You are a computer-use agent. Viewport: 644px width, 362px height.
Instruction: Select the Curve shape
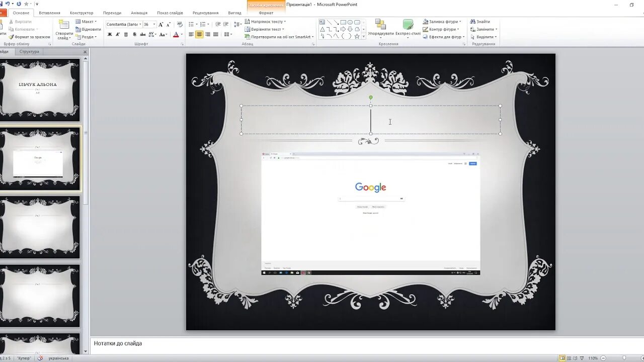336,36
